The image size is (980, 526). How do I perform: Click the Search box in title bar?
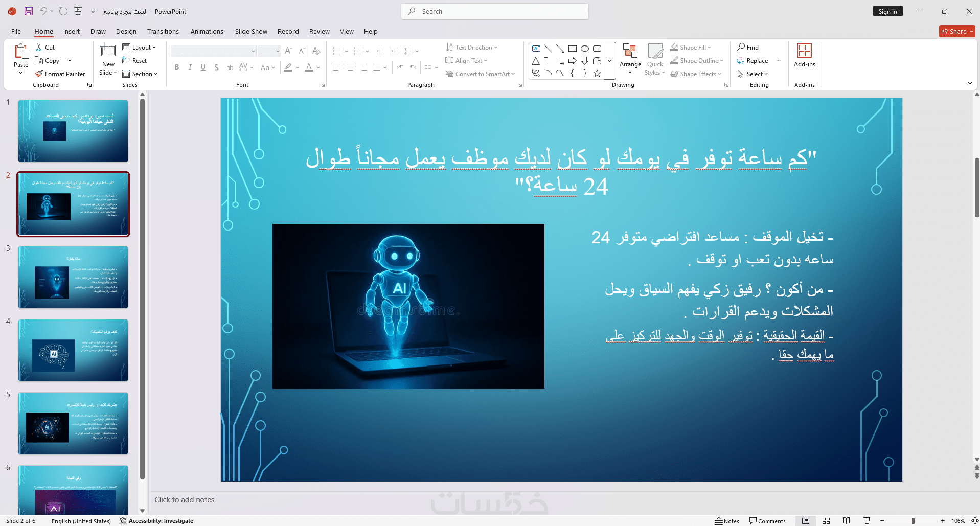(495, 11)
